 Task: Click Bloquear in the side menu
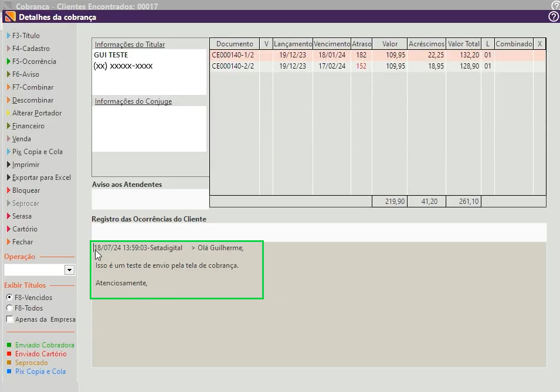[26, 190]
